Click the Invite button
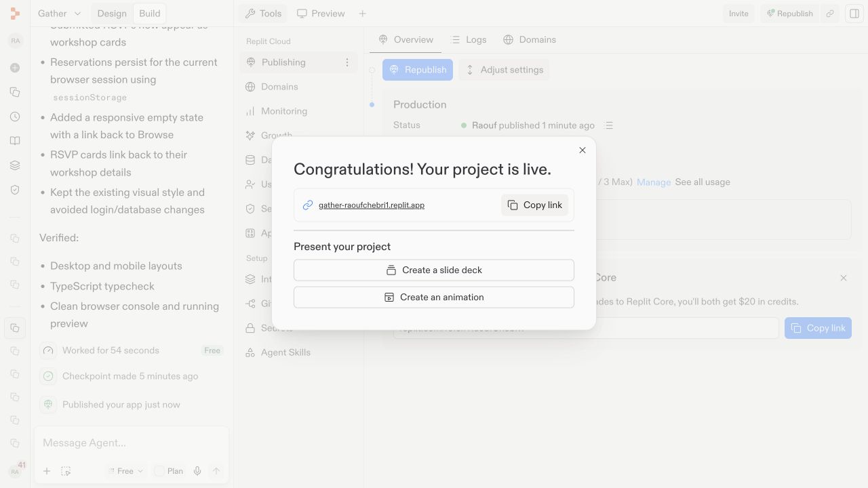The width and height of the screenshot is (868, 488). (x=738, y=14)
